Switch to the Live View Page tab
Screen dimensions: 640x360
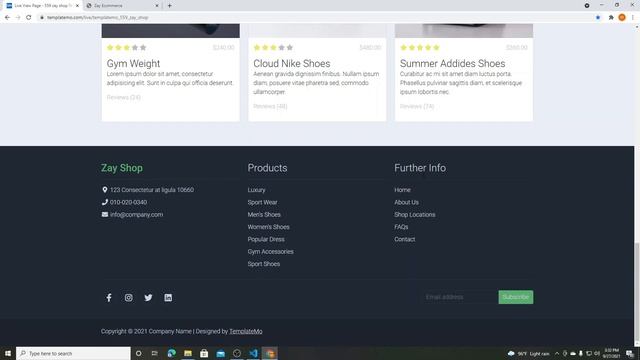tap(41, 6)
